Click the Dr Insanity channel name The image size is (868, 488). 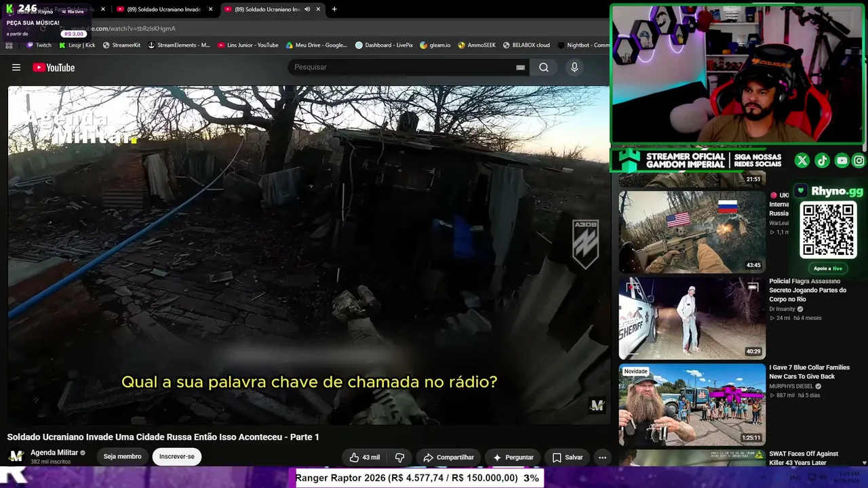(782, 309)
